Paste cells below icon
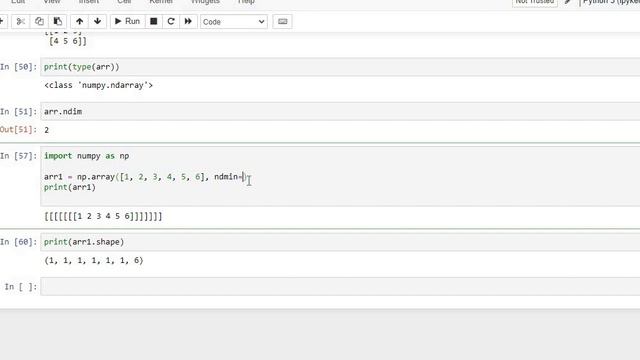Image resolution: width=640 pixels, height=360 pixels. (58, 21)
